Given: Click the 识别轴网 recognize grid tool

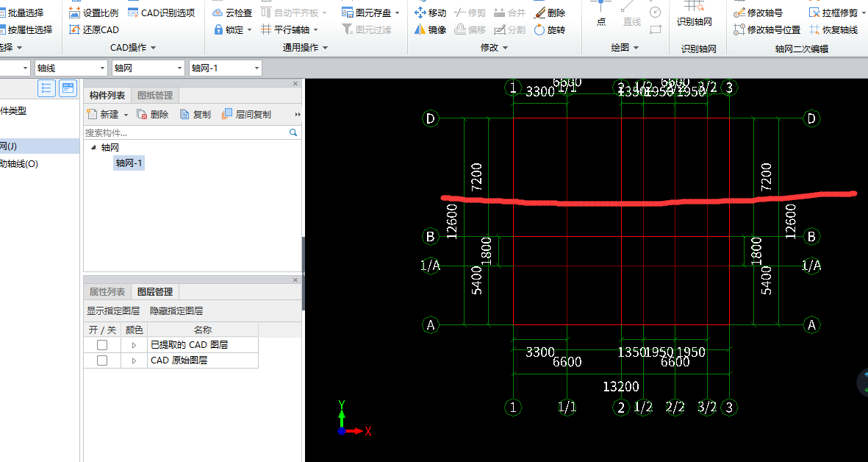Looking at the screenshot, I should [694, 14].
